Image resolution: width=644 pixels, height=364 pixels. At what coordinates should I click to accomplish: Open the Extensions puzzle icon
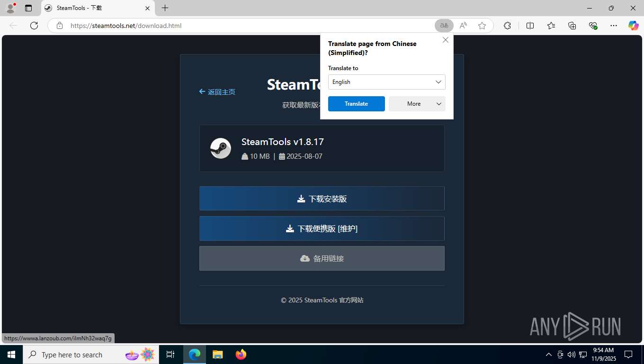pos(507,26)
